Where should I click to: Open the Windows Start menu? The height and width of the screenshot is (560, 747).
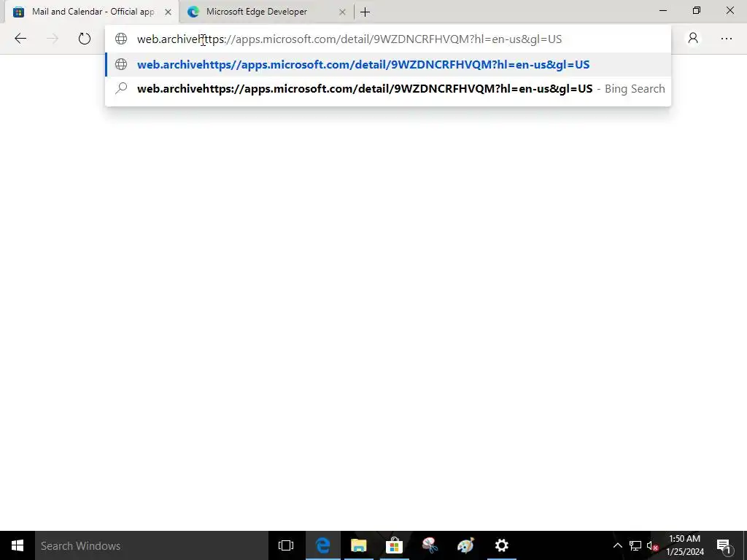18,545
